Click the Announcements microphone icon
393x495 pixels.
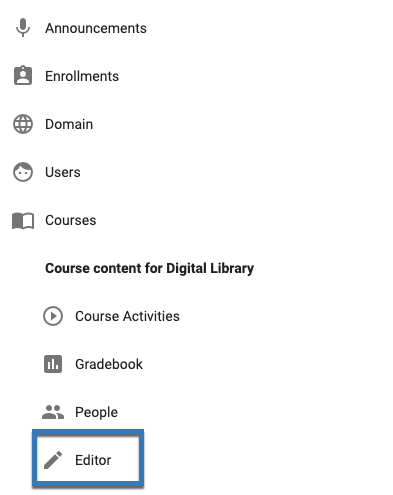23,28
